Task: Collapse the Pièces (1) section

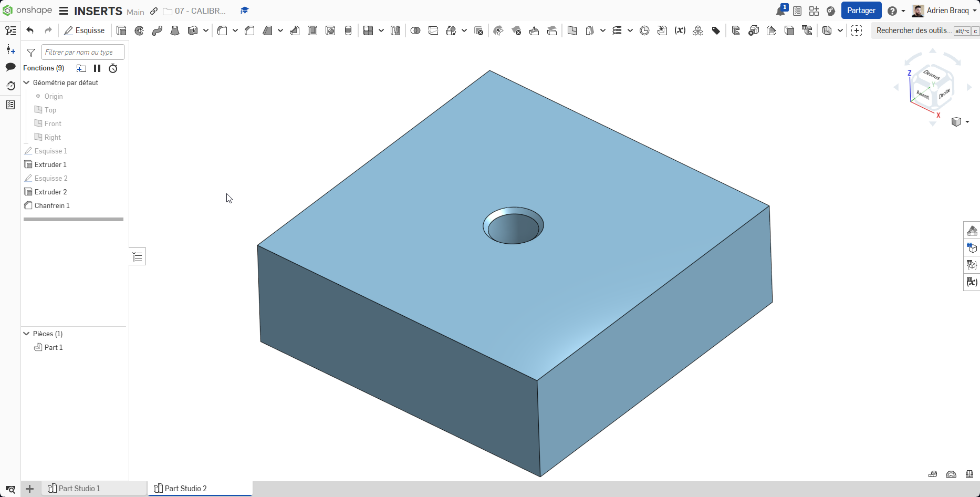Action: pyautogui.click(x=26, y=334)
